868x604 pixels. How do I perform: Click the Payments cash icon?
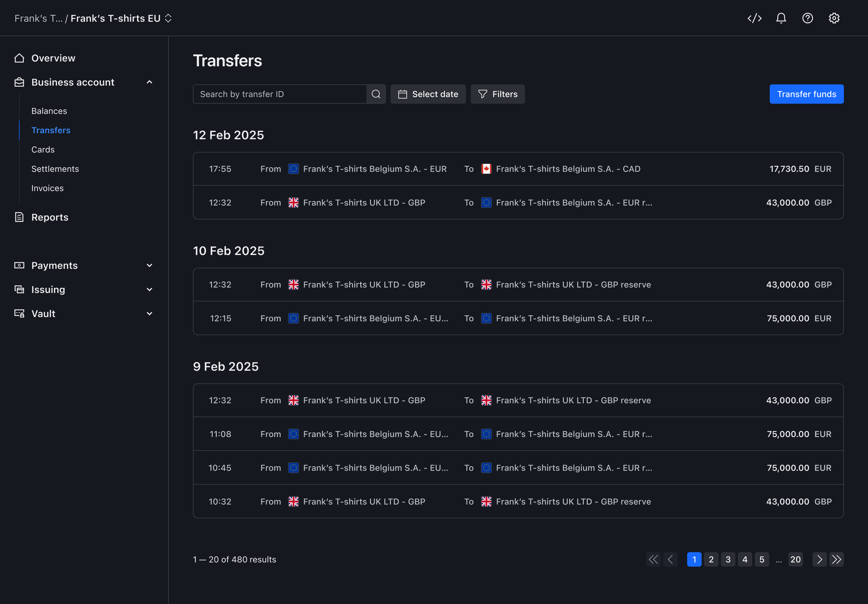(19, 265)
